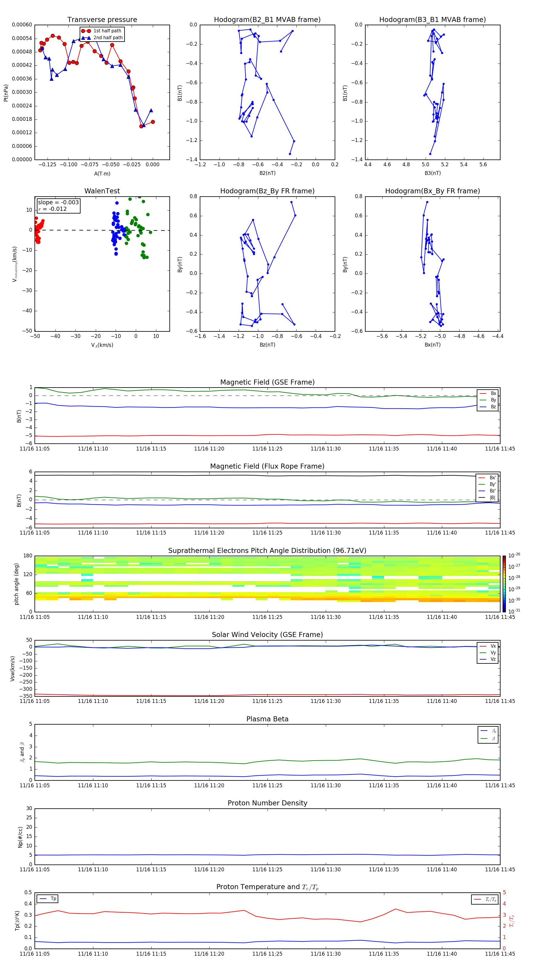
Task: Click the WalenTest "V_A(km/s)" x-axis label
Action: tap(102, 345)
